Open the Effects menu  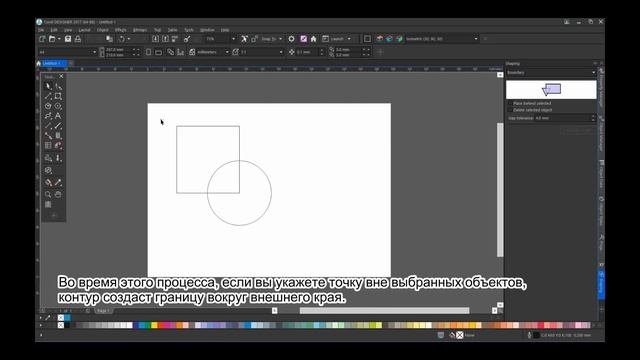[x=120, y=30]
